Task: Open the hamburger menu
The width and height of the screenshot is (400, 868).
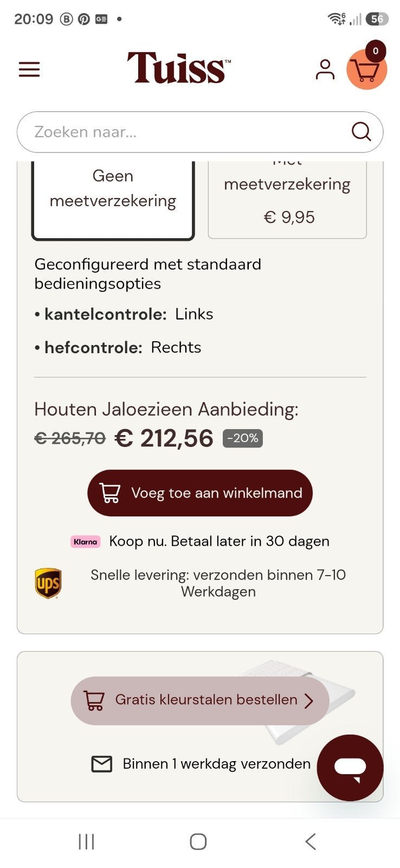Action: (x=29, y=69)
